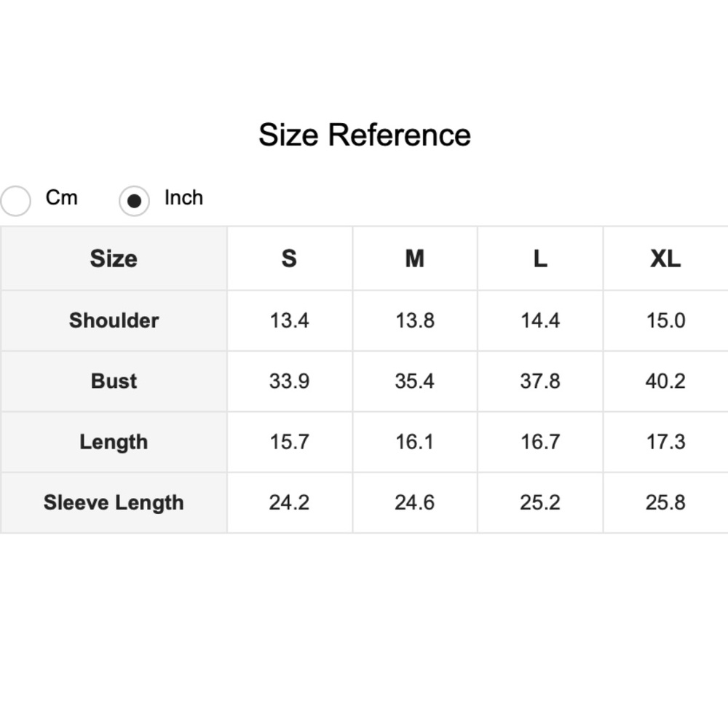The image size is (728, 728).
Task: Click the Length row label
Action: click(114, 442)
